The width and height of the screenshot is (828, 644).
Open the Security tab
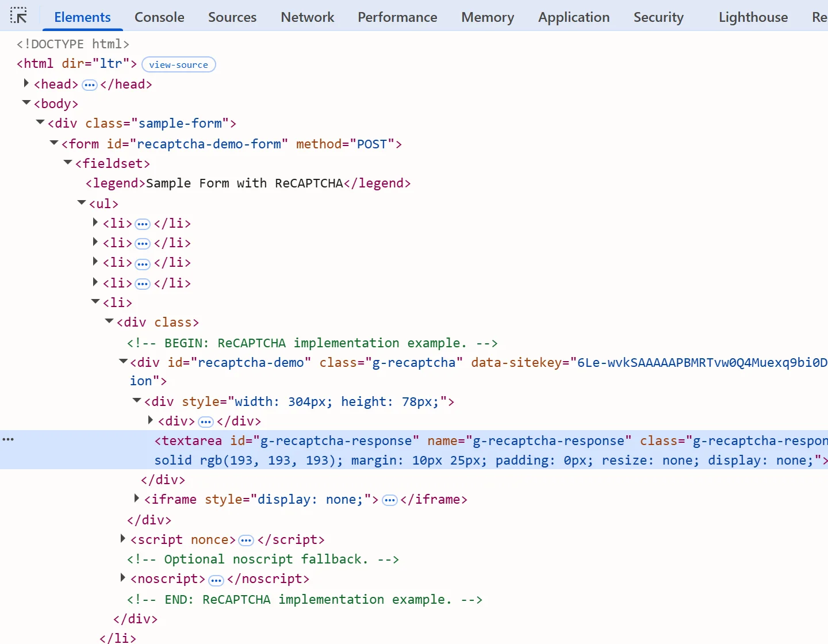(x=658, y=17)
